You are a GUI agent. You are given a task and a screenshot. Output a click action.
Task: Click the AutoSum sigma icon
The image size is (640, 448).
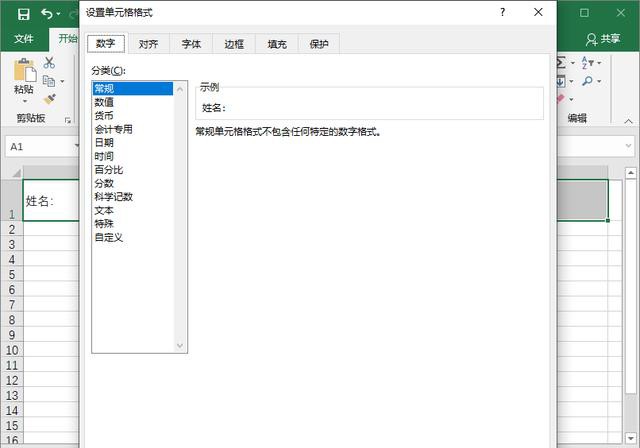click(562, 63)
